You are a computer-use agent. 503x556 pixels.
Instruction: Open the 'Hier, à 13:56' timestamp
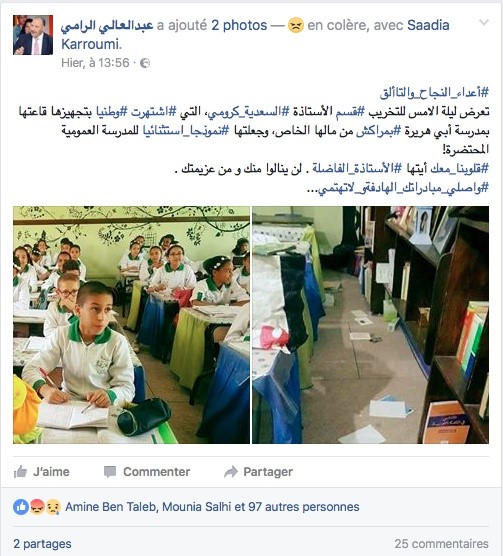pyautogui.click(x=95, y=63)
